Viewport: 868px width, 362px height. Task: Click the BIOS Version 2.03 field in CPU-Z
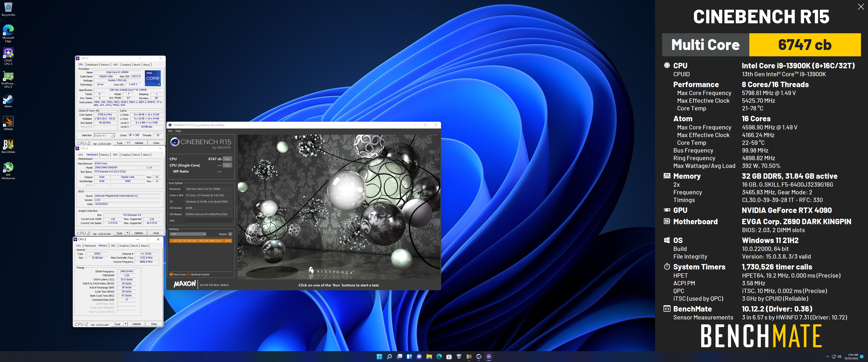point(127,200)
